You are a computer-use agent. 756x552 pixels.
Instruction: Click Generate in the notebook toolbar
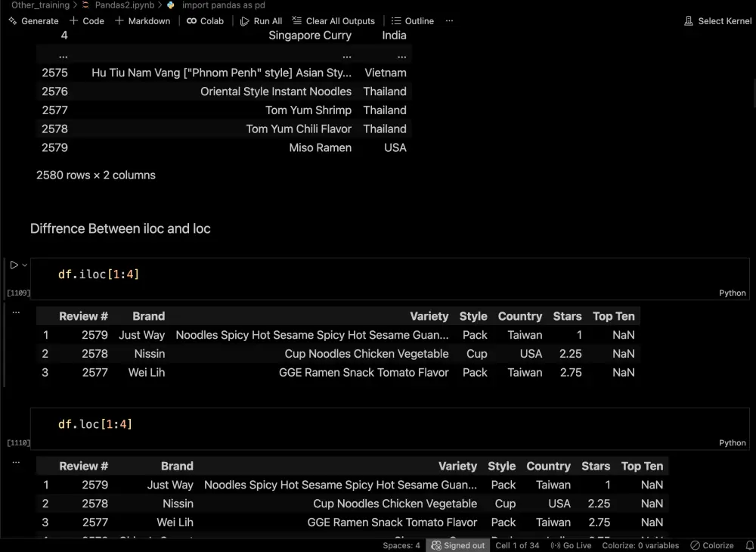click(x=33, y=20)
